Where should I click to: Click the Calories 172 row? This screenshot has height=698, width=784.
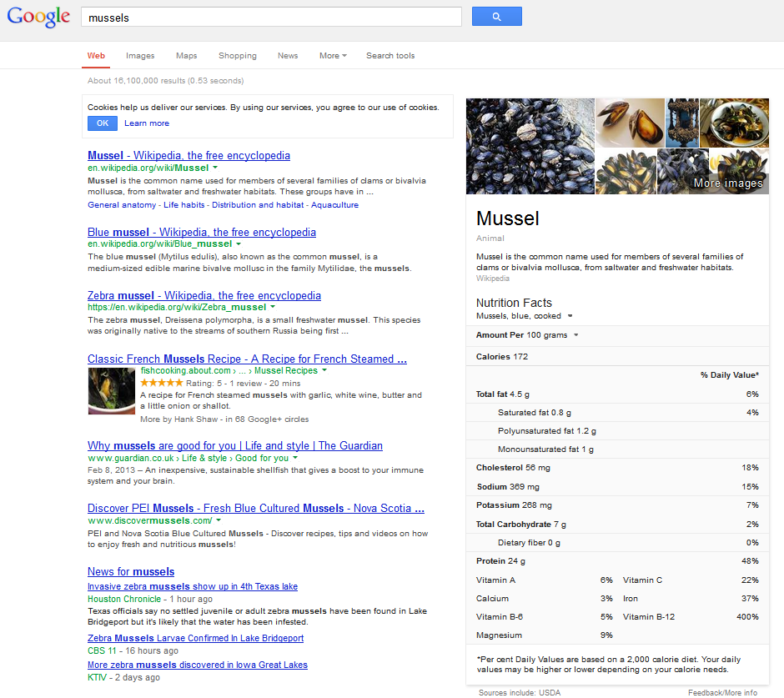coord(617,356)
